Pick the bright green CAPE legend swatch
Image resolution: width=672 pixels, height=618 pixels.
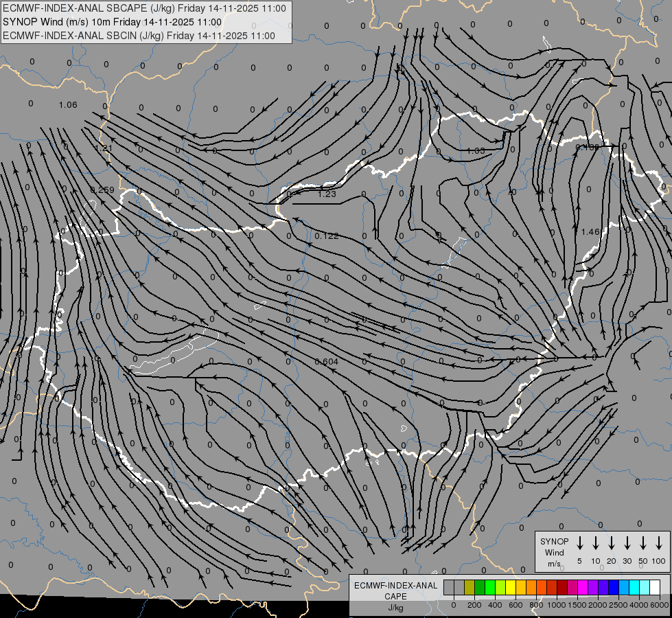(490, 587)
